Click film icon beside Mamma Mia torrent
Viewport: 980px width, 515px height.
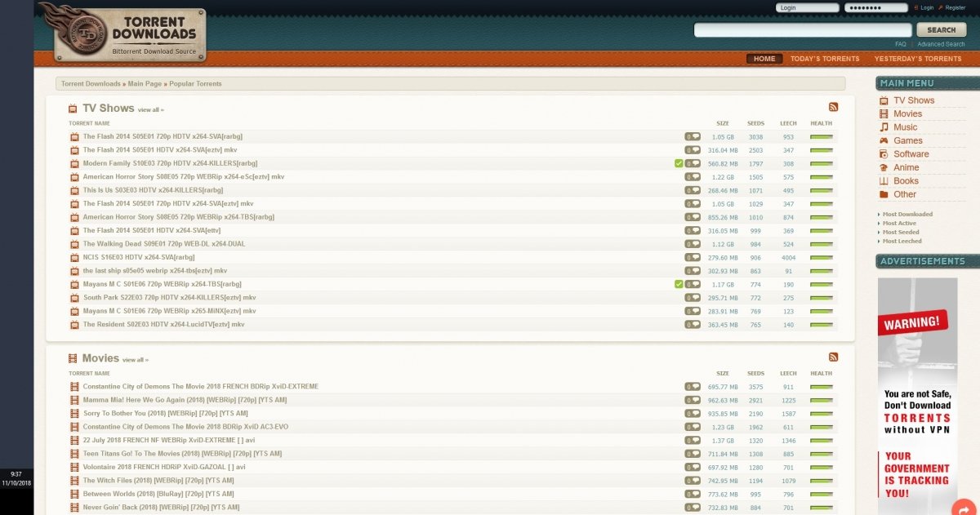click(x=74, y=400)
